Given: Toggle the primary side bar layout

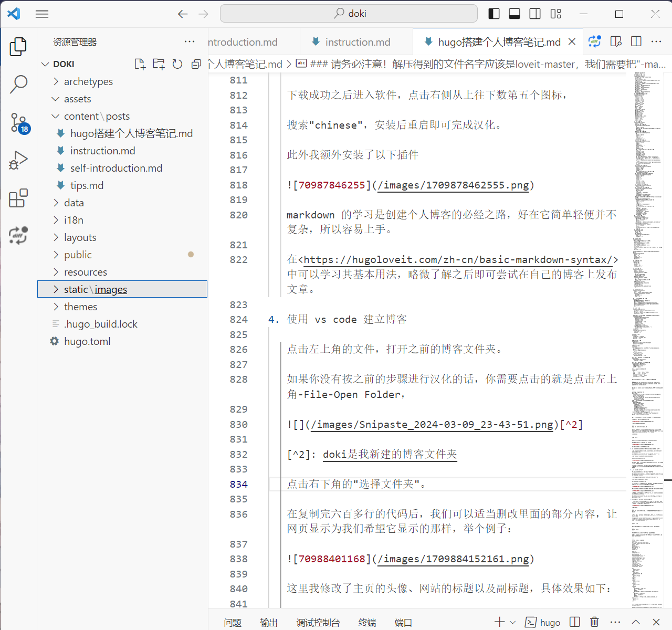Looking at the screenshot, I should pos(494,14).
